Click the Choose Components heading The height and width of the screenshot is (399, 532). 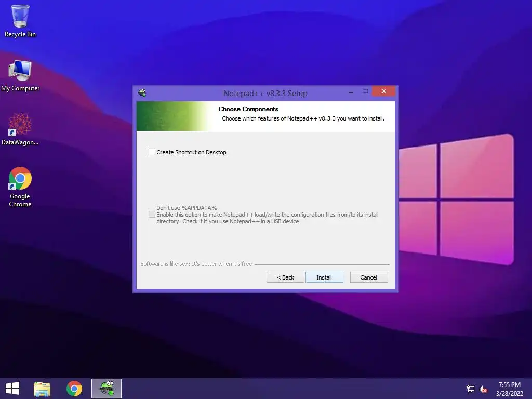pos(248,109)
